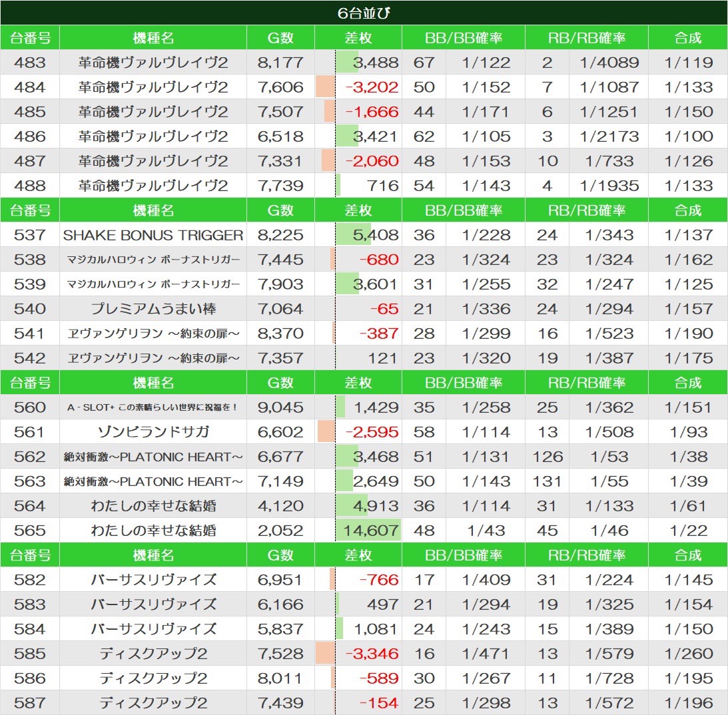
Task: Click A-SLOT+ この素晴らしい世界に祝福を machine name
Action: (x=153, y=407)
